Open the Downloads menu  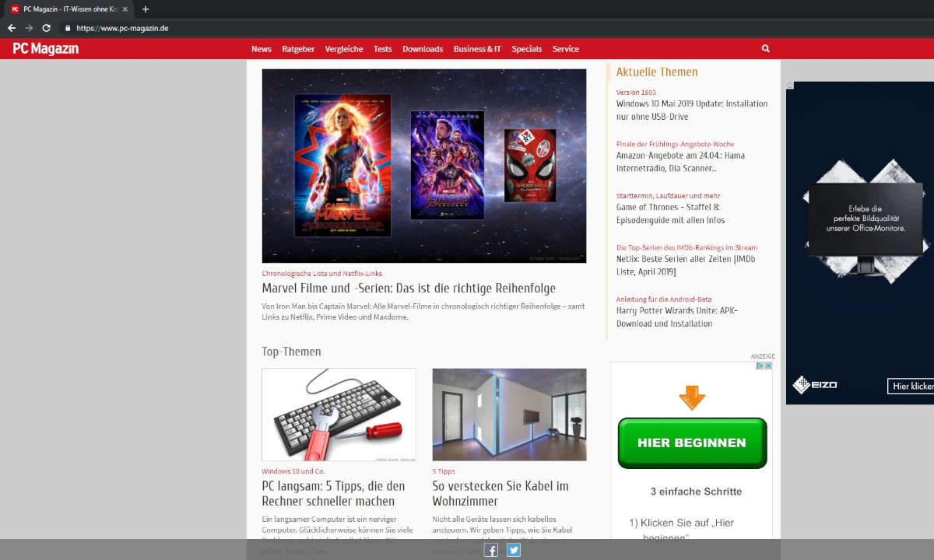pos(423,49)
